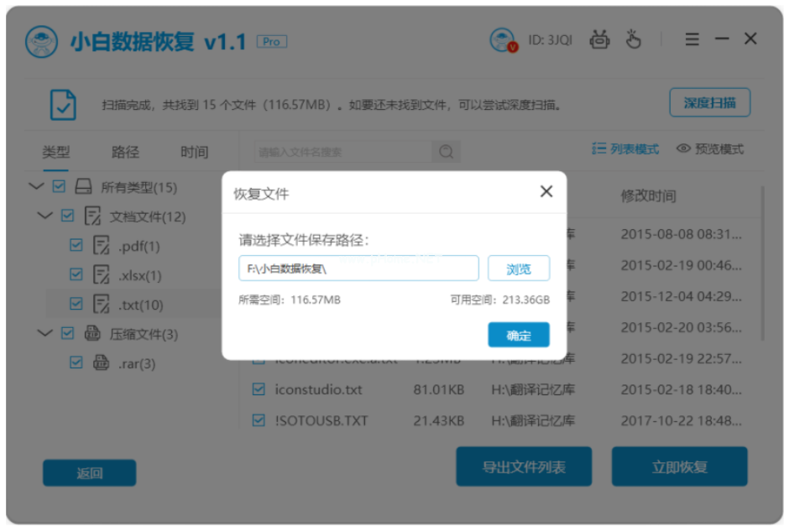789x532 pixels.
Task: Click the hand pointer icon in title bar
Action: tap(633, 39)
